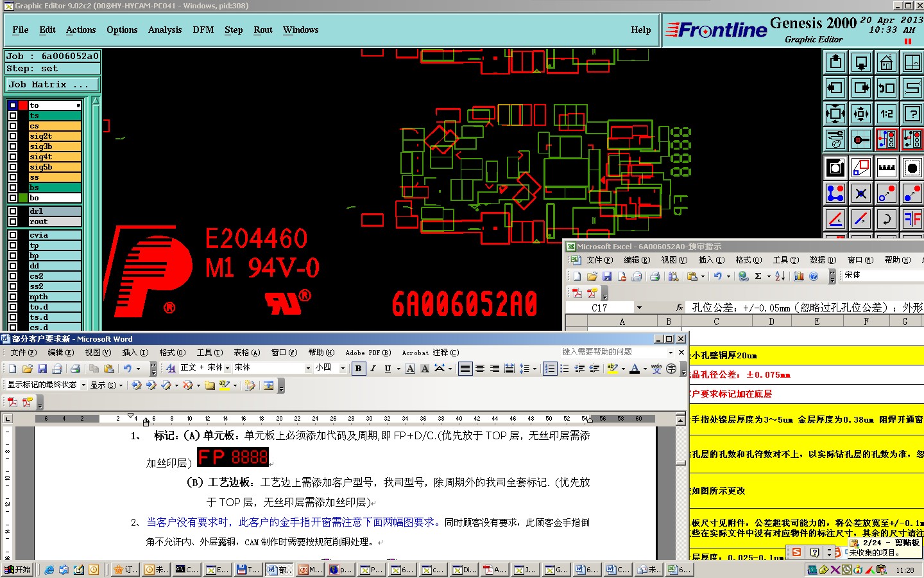Screen dimensions: 924x578
Task: Open Excel AutoSum dropdown arrow
Action: [x=768, y=276]
